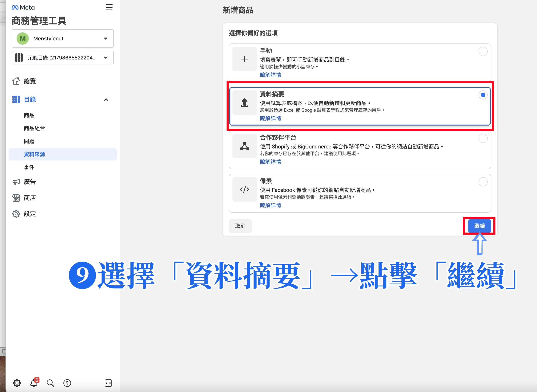Open 事件 under 目錄

tap(29, 167)
